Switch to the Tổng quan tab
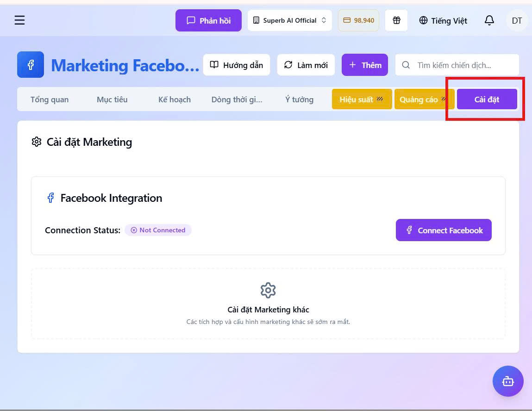The width and height of the screenshot is (532, 411). click(x=50, y=100)
